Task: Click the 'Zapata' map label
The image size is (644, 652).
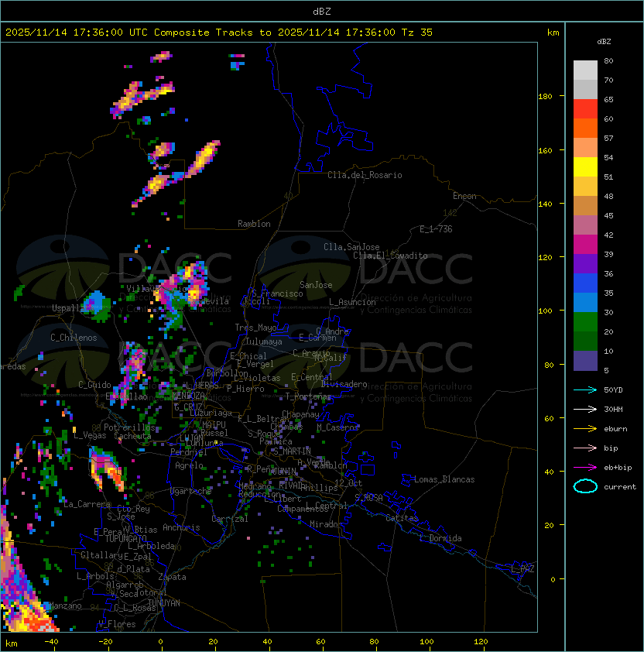Action: coord(172,577)
